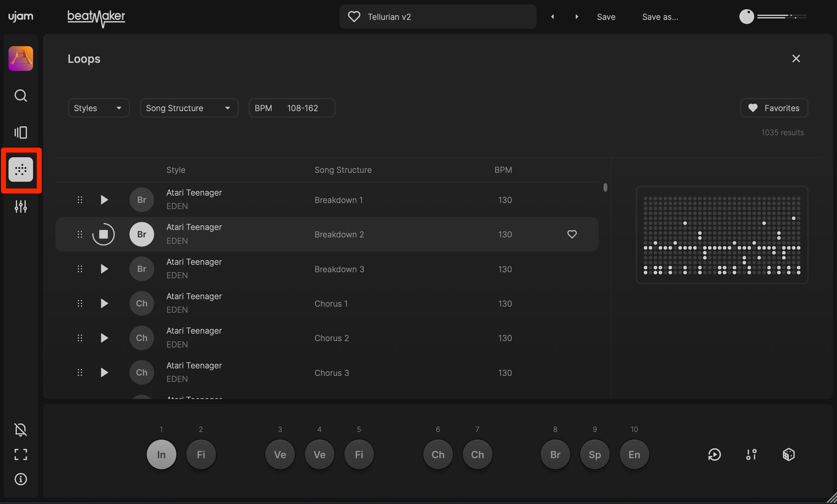837x504 pixels.
Task: Sort by the BPM column header
Action: coord(503,170)
